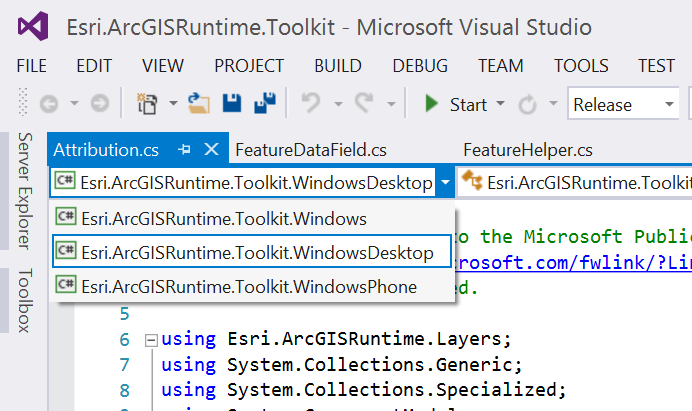Expand the New Project dropdown arrow

[x=173, y=104]
